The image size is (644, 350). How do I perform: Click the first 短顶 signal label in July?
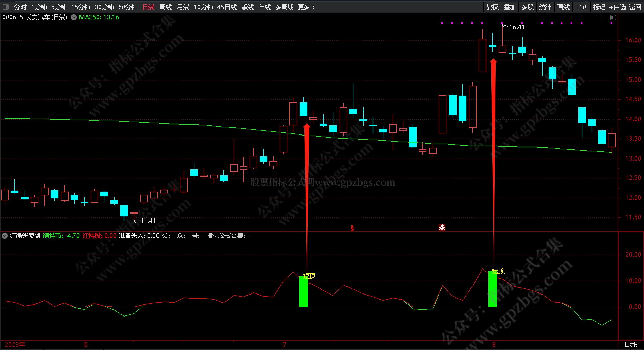click(x=309, y=276)
